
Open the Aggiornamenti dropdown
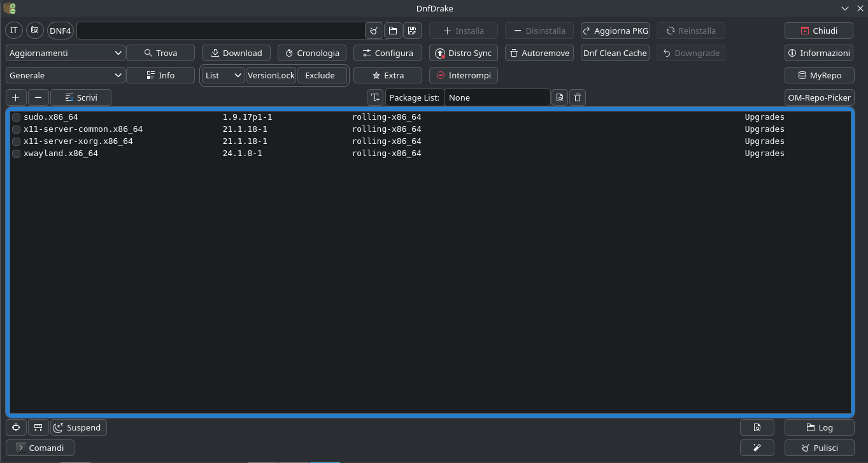(x=65, y=53)
